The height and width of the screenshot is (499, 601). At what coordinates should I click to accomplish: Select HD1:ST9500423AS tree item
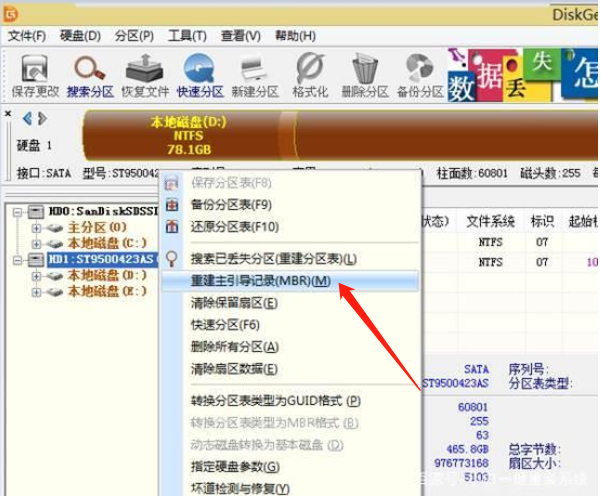coord(102,260)
